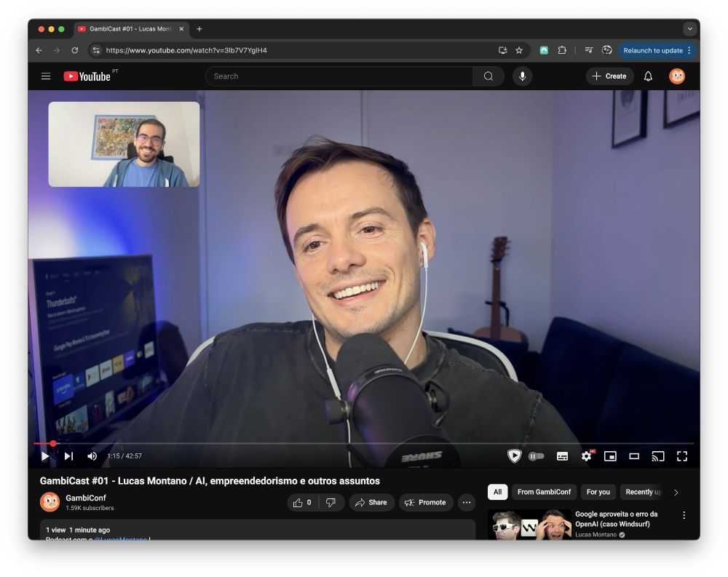
Task: Switch to theater mode
Action: coord(634,456)
